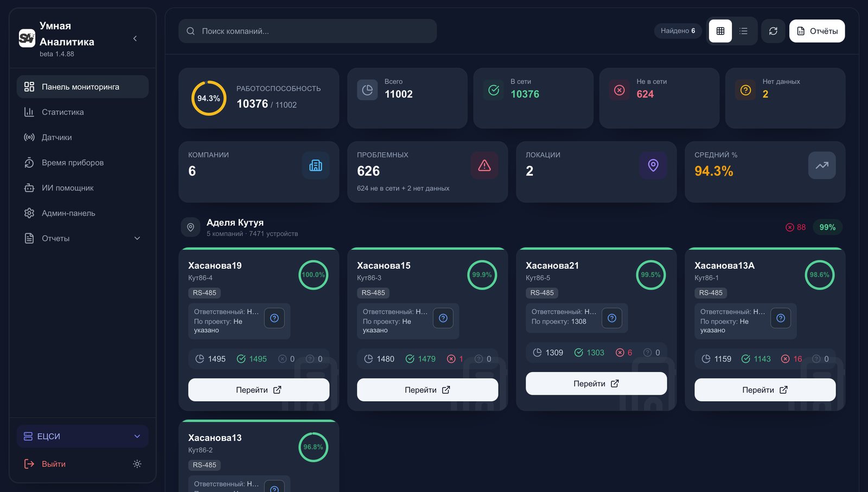The width and height of the screenshot is (868, 492).
Task: Open the Админ-панель settings
Action: 82,213
